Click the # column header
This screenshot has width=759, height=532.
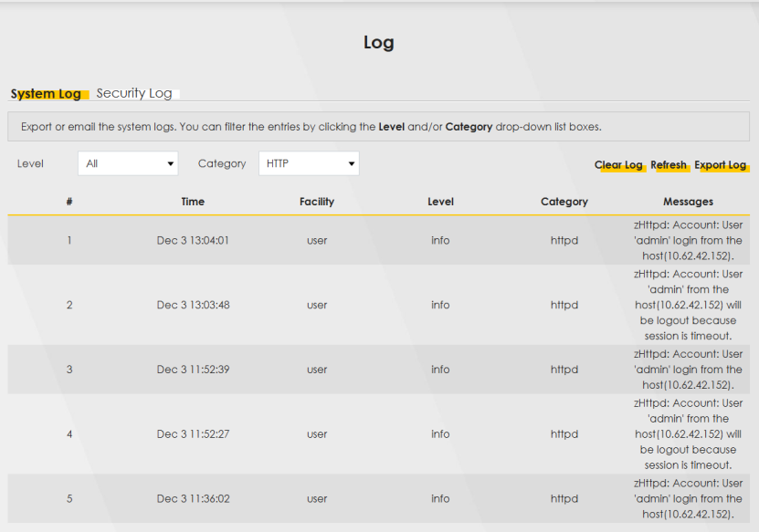click(69, 202)
